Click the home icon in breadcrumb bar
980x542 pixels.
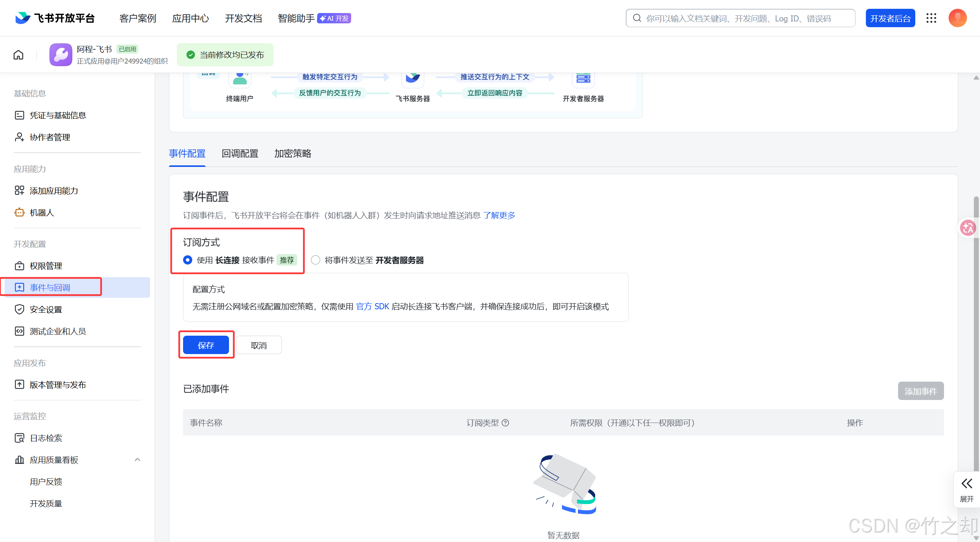click(x=18, y=55)
